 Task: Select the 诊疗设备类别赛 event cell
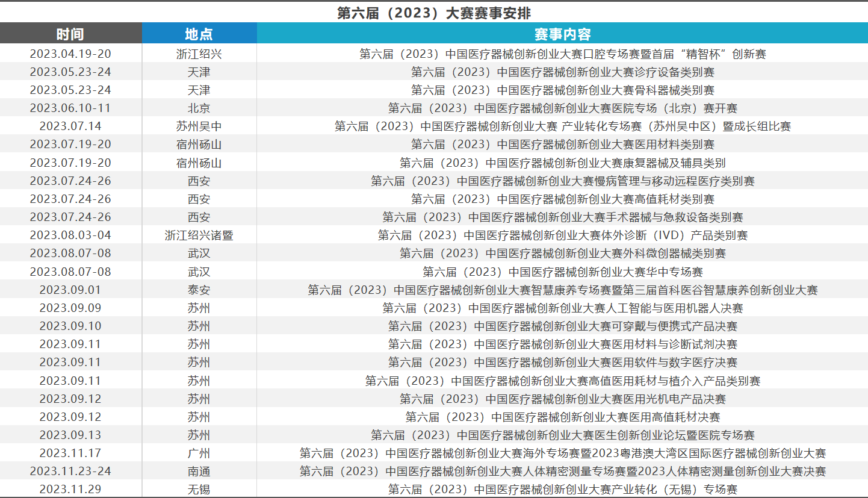562,72
